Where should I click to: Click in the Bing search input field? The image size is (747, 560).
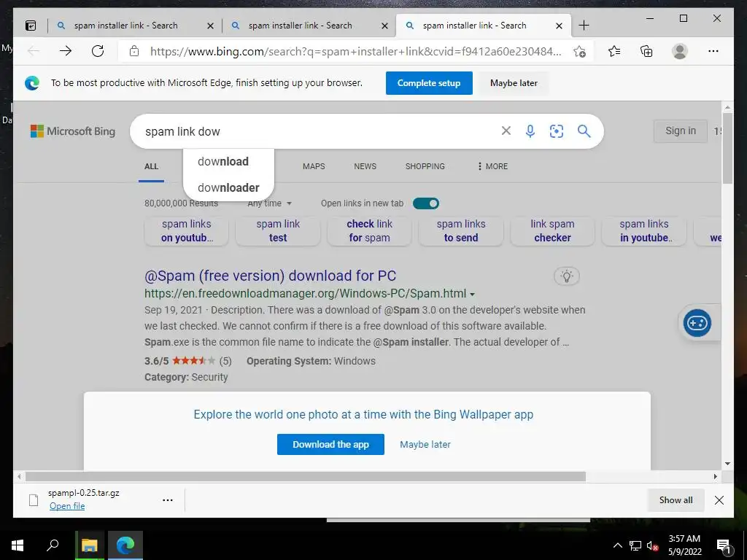(314, 131)
